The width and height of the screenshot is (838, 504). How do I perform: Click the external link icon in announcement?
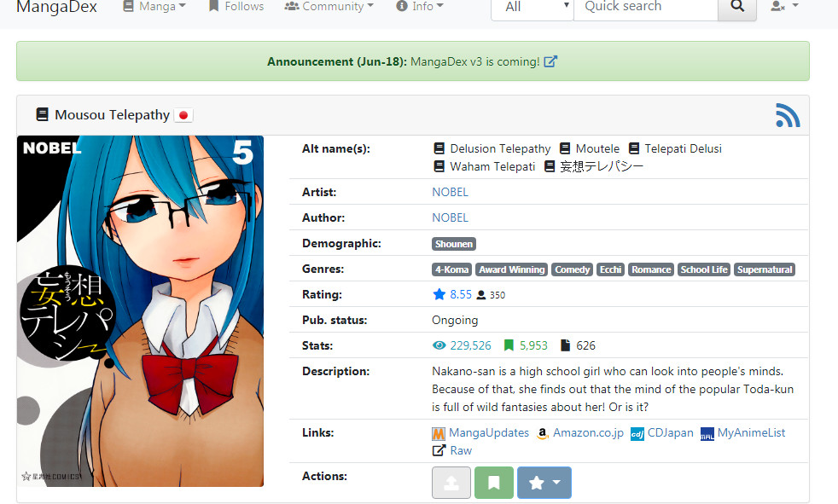coord(550,61)
